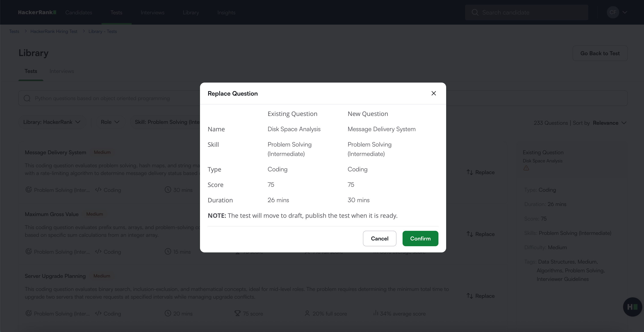Cancel the question replacement

[x=379, y=238]
